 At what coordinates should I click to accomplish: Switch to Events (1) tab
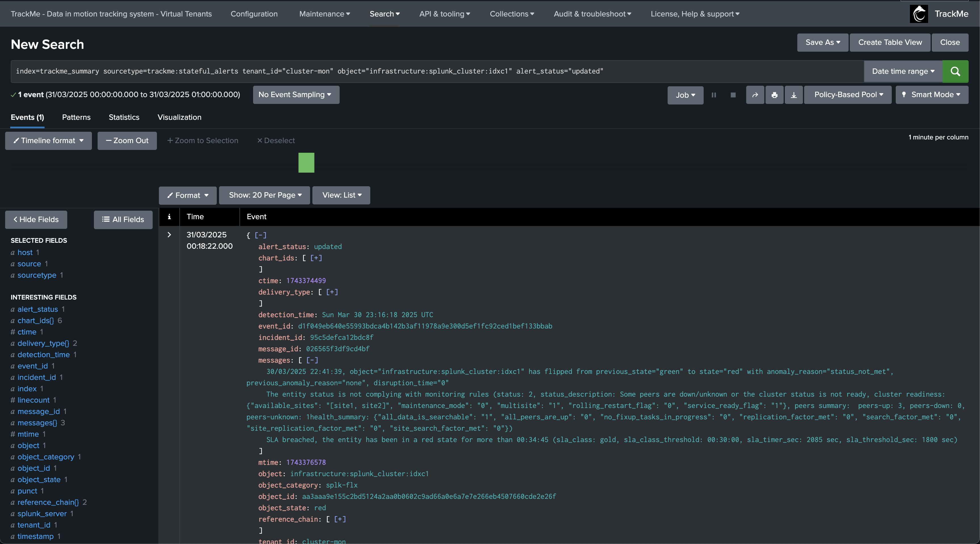[28, 117]
